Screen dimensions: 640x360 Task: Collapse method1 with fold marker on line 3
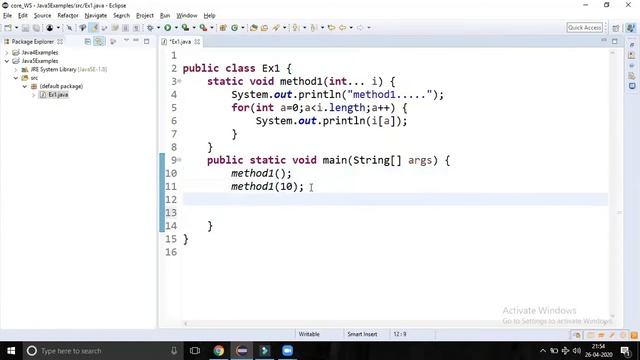179,81
